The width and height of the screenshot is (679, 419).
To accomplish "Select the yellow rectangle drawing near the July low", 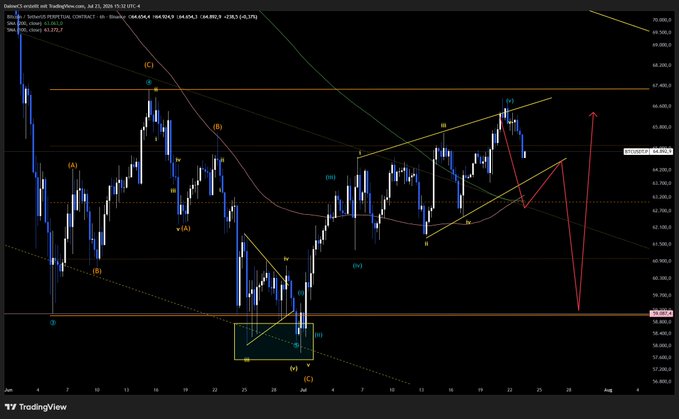I will [274, 342].
